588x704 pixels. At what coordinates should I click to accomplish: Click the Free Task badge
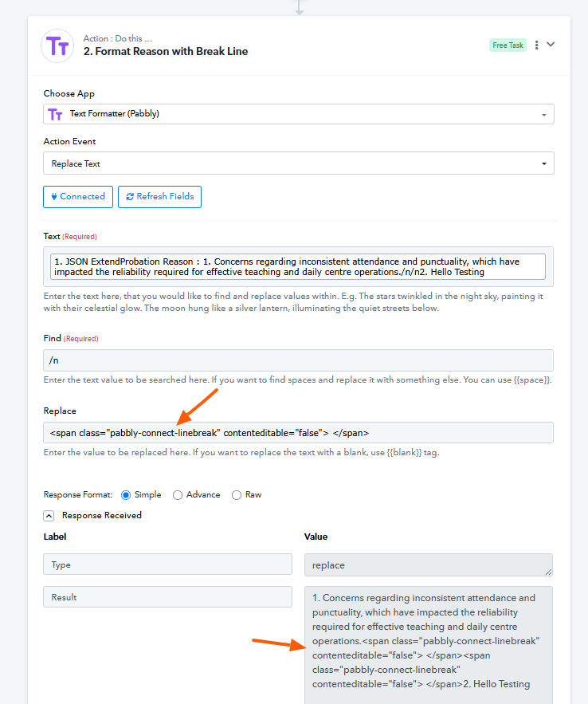tap(508, 45)
